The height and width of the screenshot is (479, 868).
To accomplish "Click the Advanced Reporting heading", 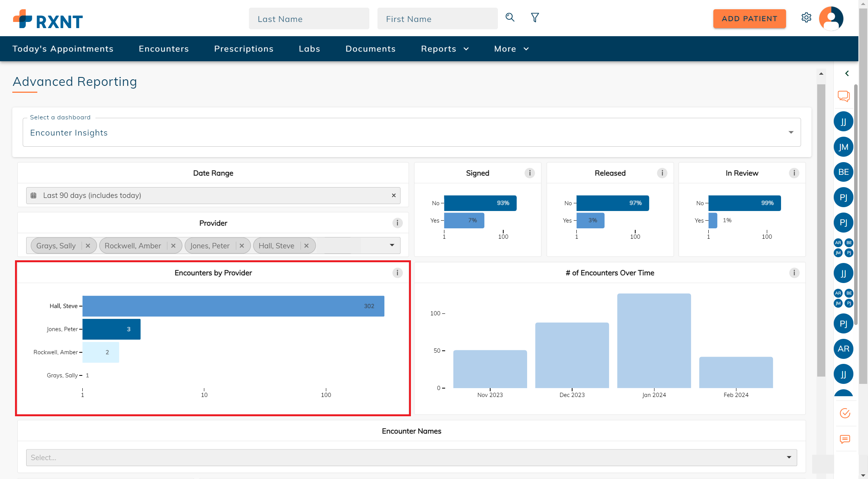I will click(x=75, y=82).
